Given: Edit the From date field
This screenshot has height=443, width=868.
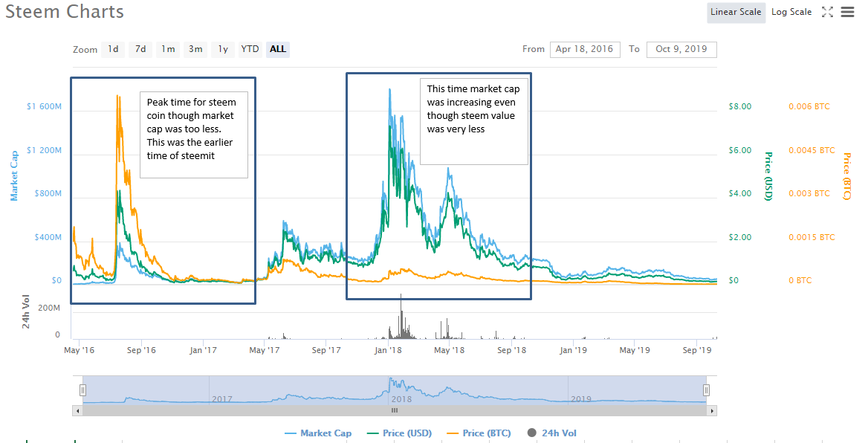Looking at the screenshot, I should [585, 49].
